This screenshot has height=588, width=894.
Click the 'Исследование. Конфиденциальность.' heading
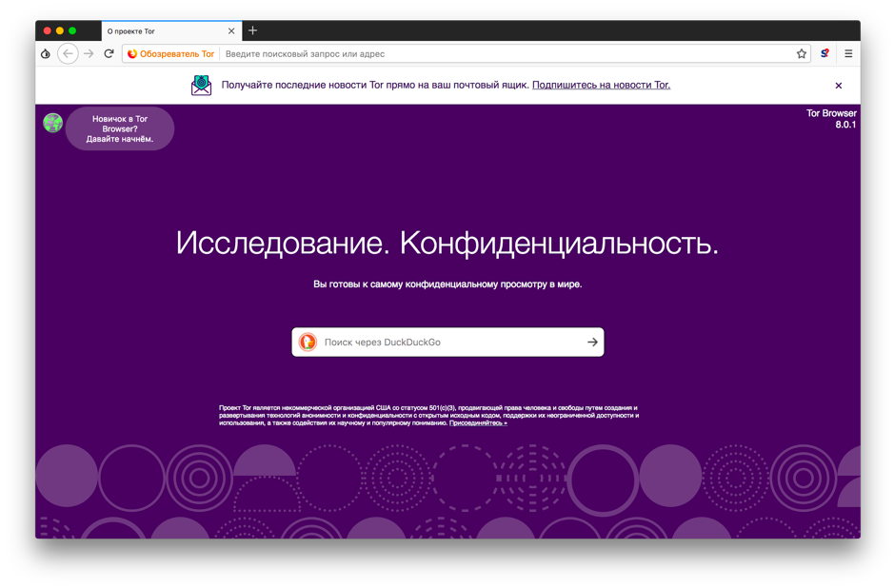[x=447, y=243]
